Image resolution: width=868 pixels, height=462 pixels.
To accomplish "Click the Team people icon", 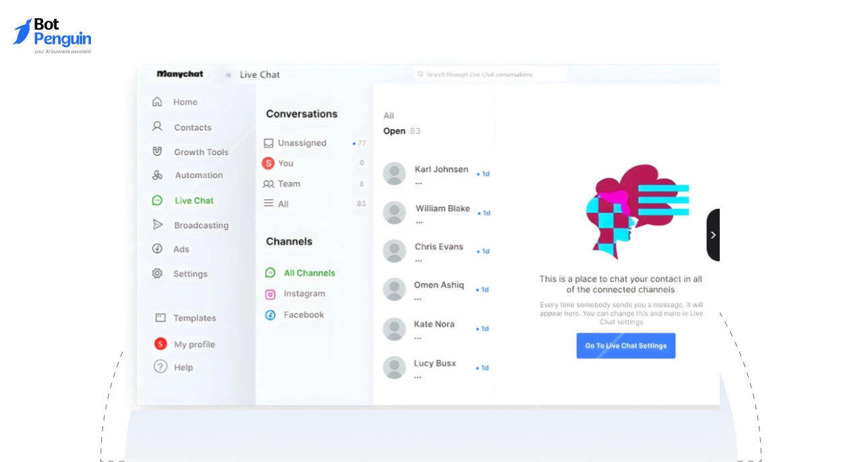I will (x=268, y=184).
